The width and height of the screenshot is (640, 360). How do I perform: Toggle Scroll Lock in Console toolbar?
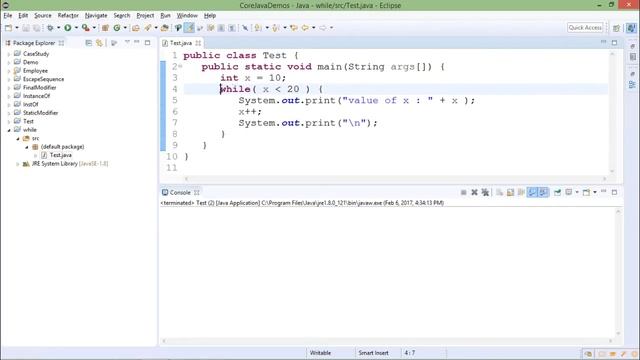(510, 192)
